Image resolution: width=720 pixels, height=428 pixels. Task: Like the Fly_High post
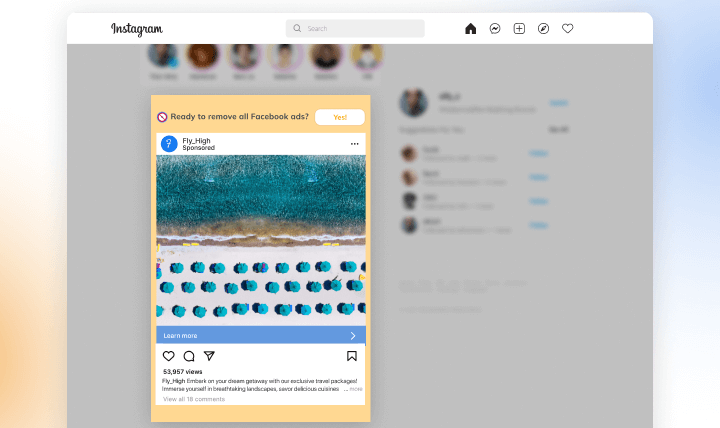169,356
